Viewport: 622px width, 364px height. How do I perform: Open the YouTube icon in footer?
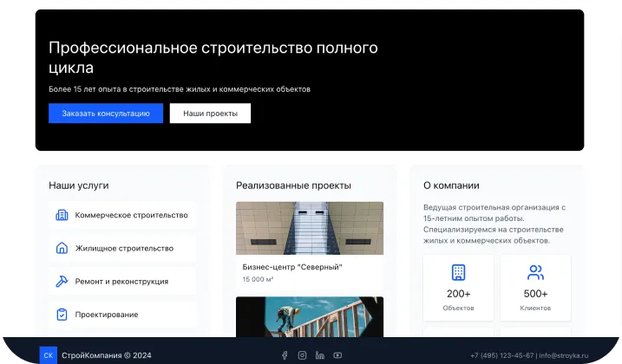click(x=337, y=355)
